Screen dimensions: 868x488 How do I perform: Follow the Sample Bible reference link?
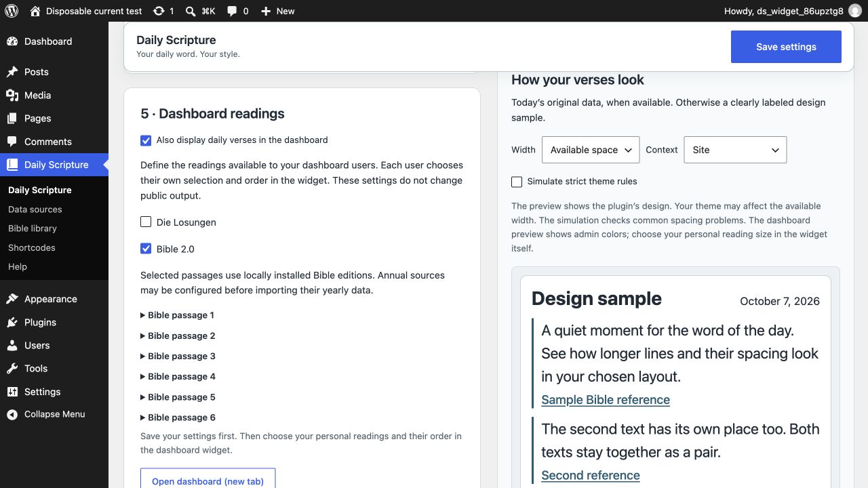pyautogui.click(x=606, y=400)
